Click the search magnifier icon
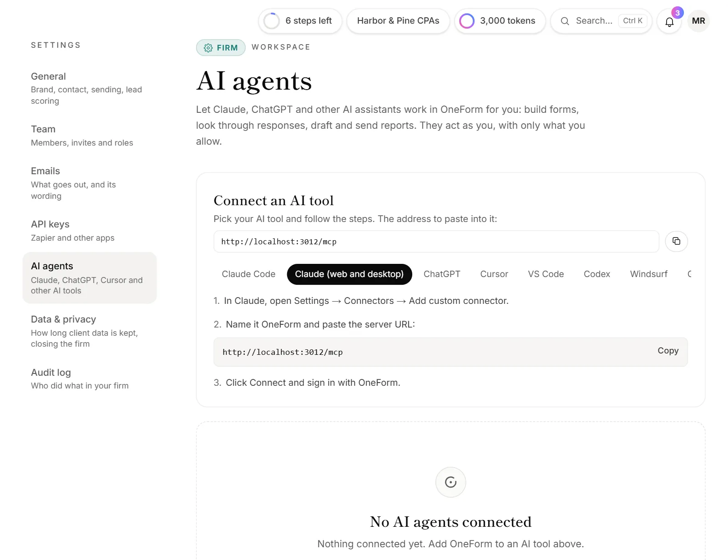This screenshot has height=560, width=728. click(565, 21)
